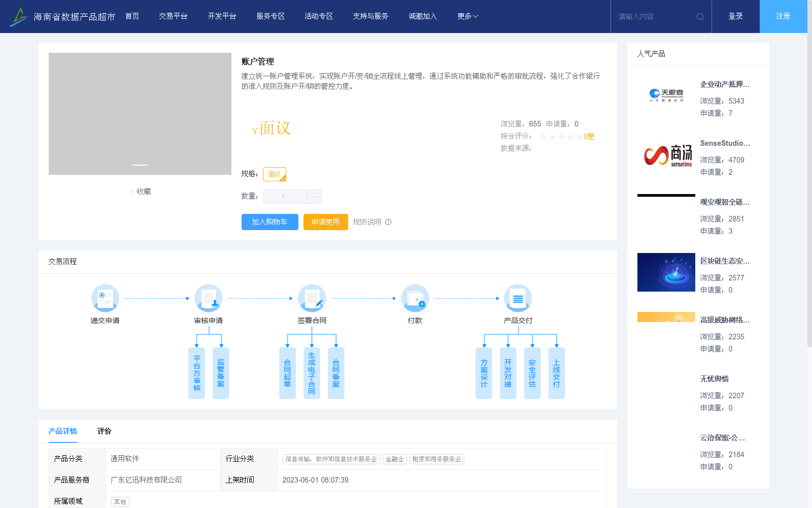
Task: Go to 首页 in the navigation
Action: coord(132,16)
